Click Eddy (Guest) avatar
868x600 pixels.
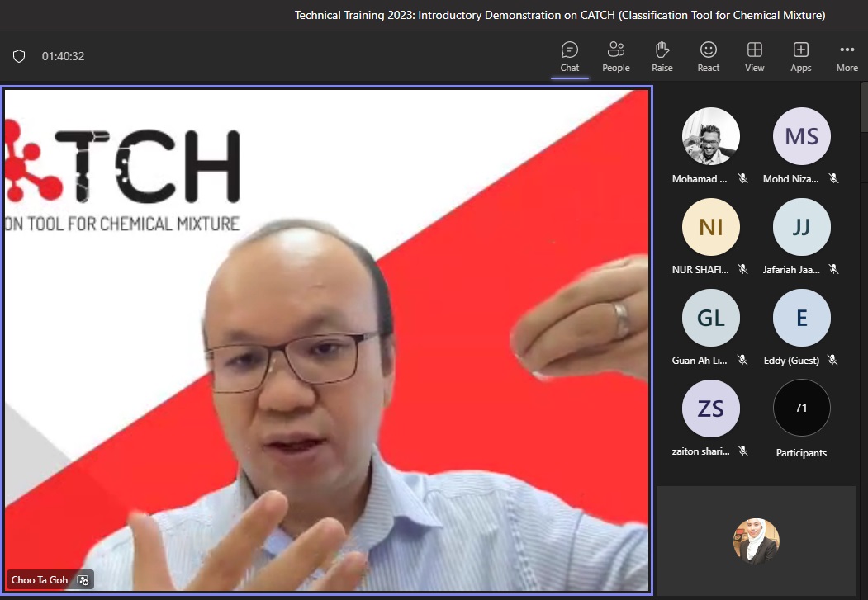click(x=801, y=318)
